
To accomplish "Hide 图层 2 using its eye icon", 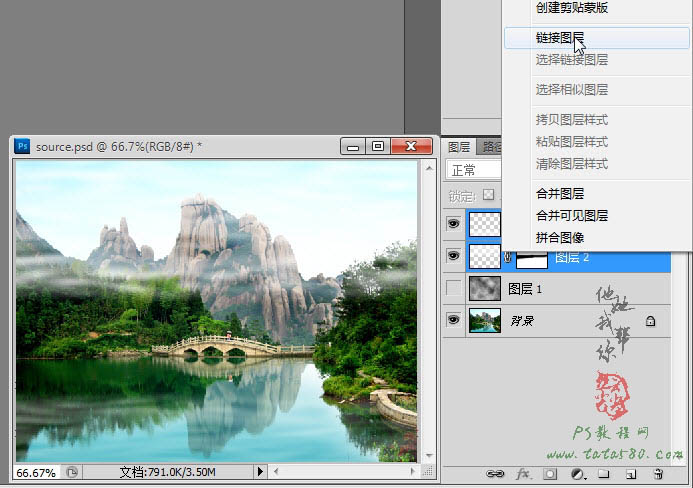I will (453, 256).
